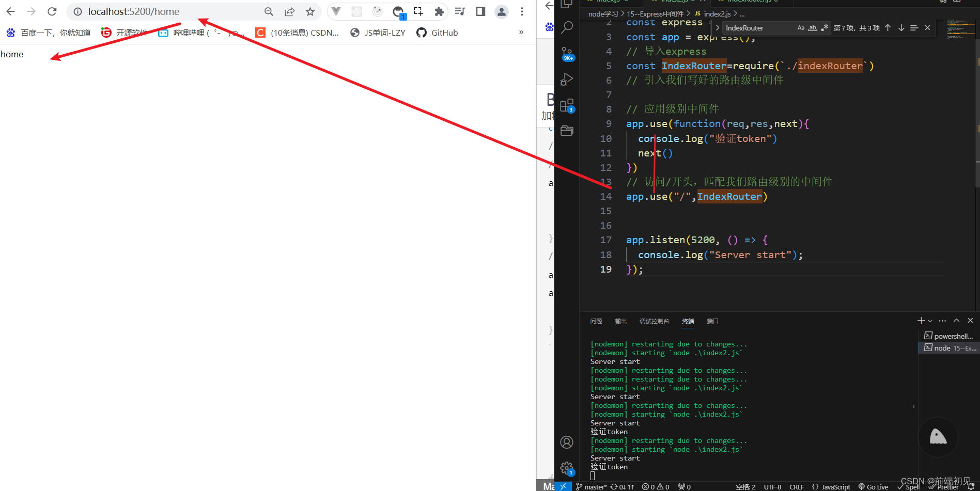This screenshot has height=491, width=980.
Task: Open the VS Code Search view
Action: coord(567,27)
